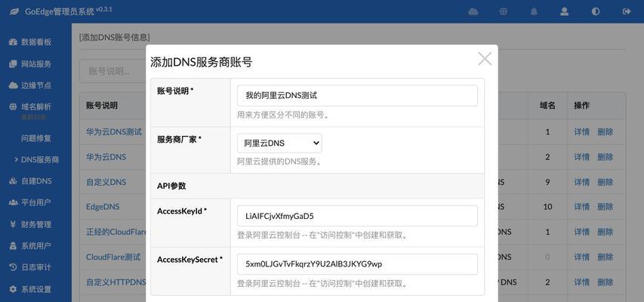Click the 域名 column header
The width and height of the screenshot is (644, 302).
[547, 106]
